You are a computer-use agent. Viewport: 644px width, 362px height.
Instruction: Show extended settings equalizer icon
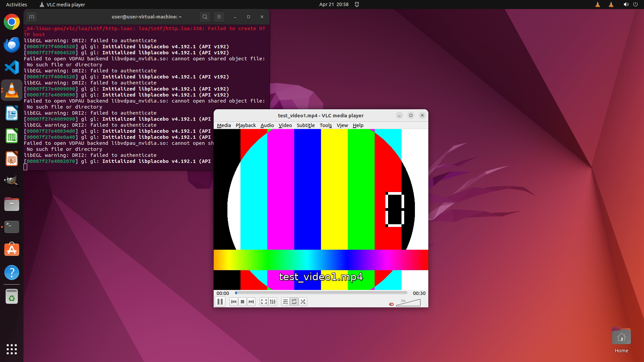[x=273, y=302]
